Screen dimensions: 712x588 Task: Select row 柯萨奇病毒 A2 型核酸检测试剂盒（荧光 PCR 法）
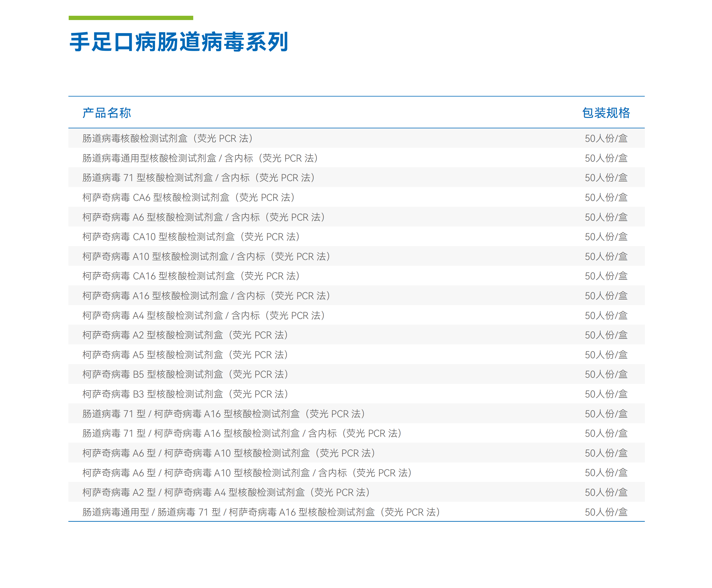(x=356, y=335)
